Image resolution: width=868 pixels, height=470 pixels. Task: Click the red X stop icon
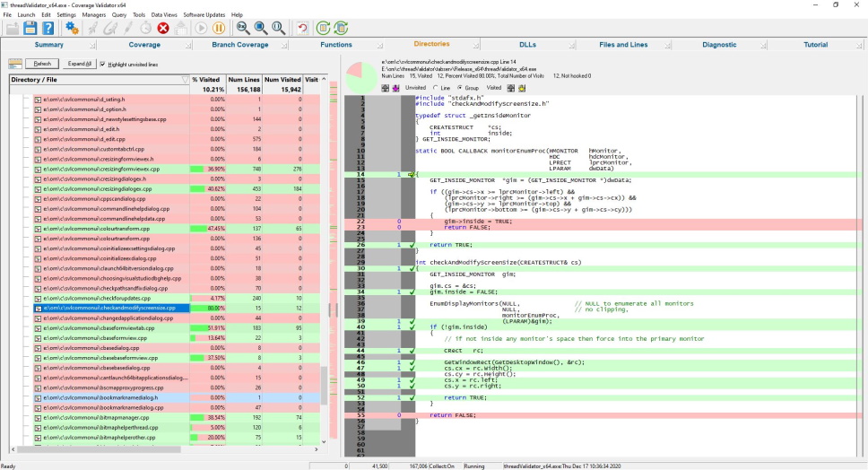(163, 28)
